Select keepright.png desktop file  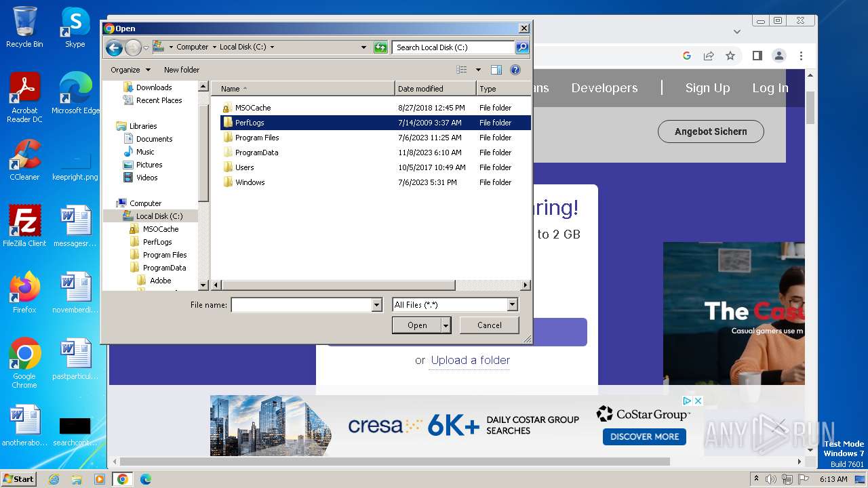tap(75, 164)
